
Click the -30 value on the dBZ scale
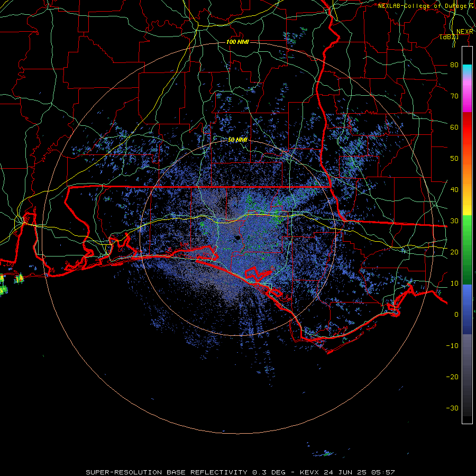[452, 408]
